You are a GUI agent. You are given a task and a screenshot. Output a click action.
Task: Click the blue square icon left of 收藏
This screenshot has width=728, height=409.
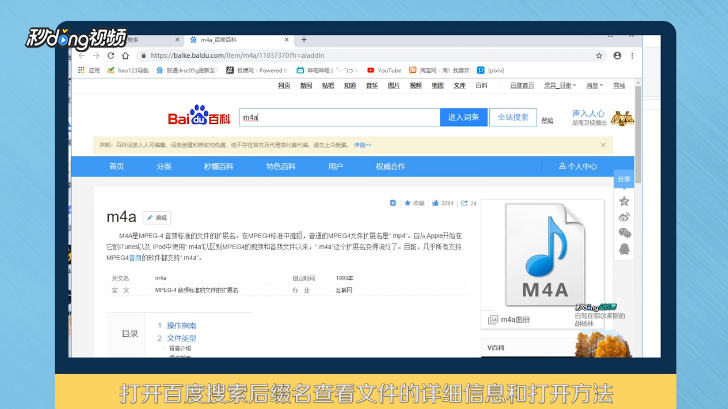click(x=393, y=203)
